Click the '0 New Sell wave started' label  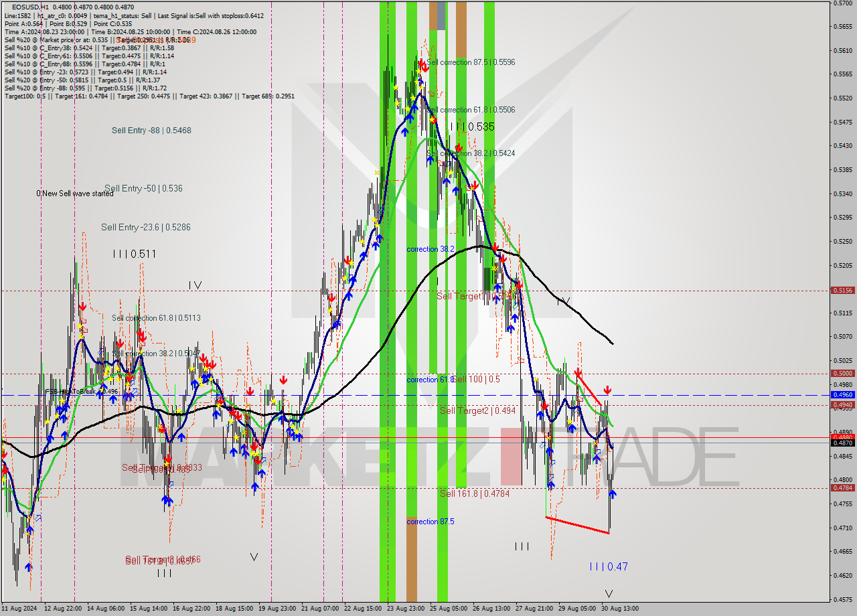pyautogui.click(x=75, y=194)
